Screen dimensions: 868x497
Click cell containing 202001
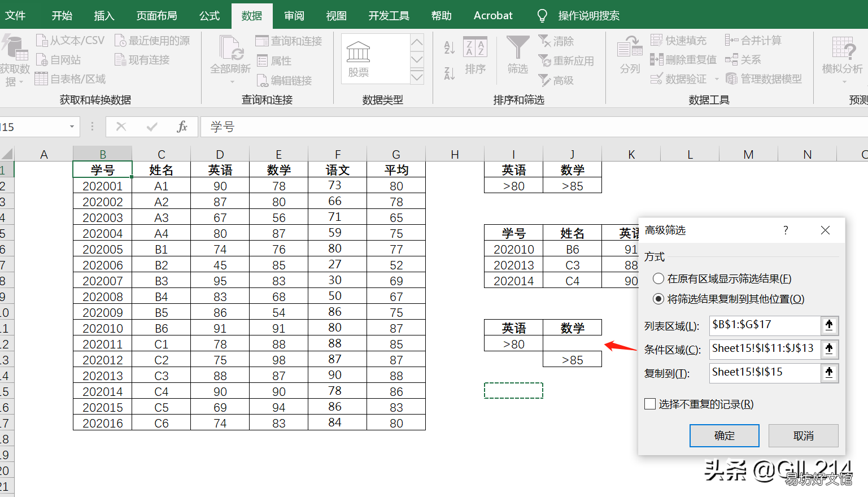tap(103, 186)
